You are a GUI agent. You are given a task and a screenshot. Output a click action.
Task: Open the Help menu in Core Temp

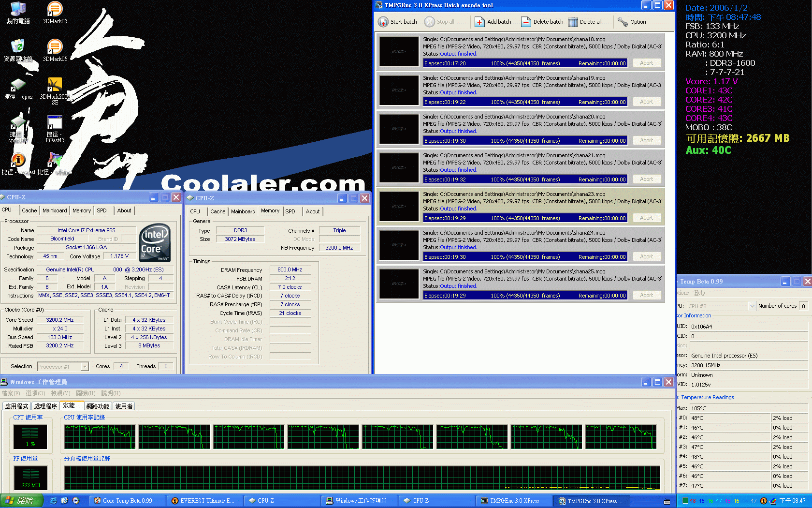699,293
